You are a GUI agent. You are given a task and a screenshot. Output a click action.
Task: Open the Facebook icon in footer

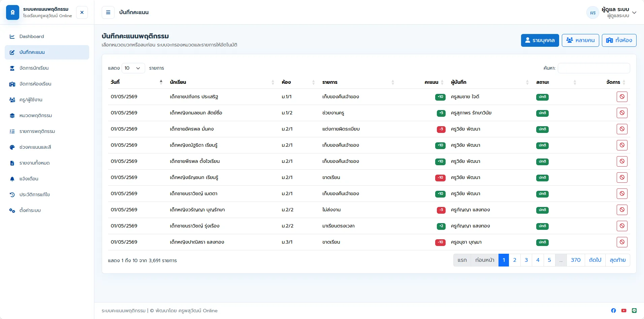613,311
